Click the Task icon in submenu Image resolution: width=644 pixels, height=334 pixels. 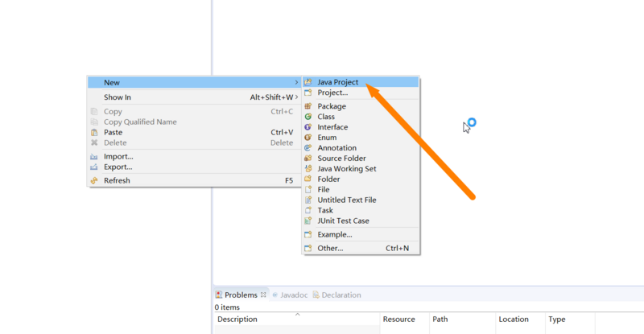pos(308,210)
